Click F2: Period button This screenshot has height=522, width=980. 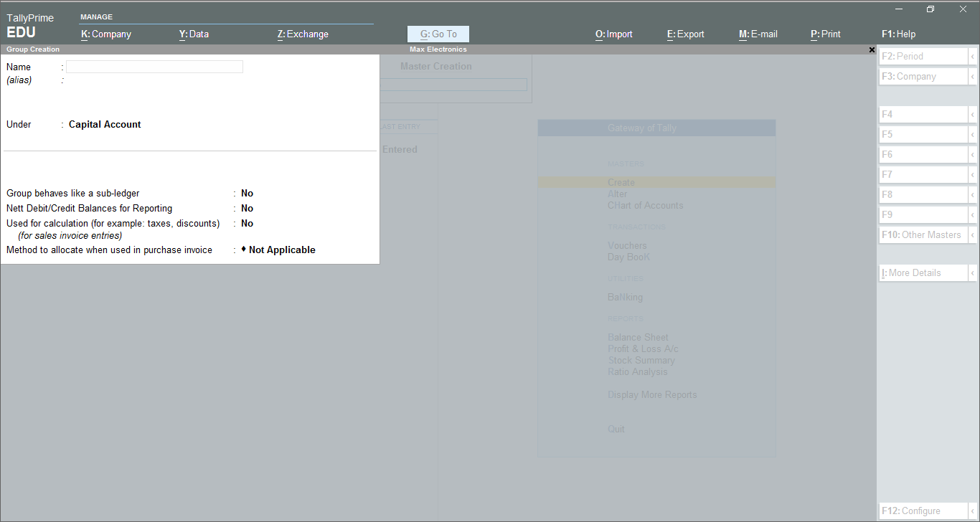pyautogui.click(x=923, y=56)
